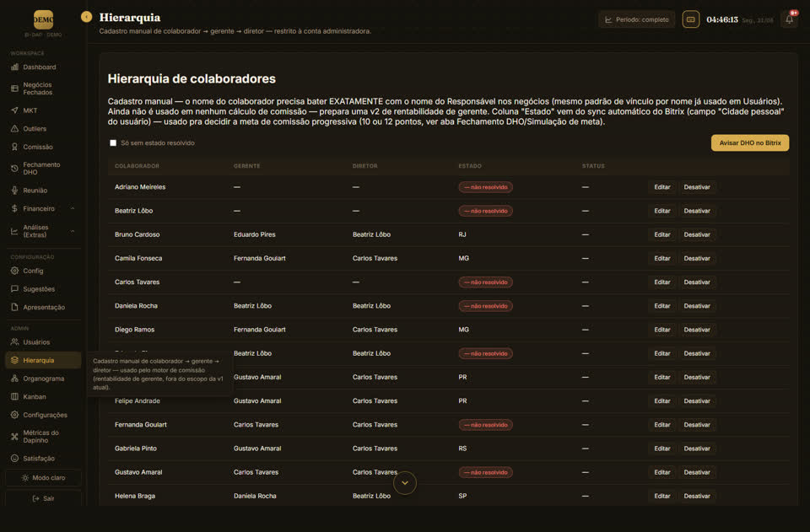The height and width of the screenshot is (532, 810).
Task: Open Fechamento DHO from the sidebar
Action: pos(43,169)
